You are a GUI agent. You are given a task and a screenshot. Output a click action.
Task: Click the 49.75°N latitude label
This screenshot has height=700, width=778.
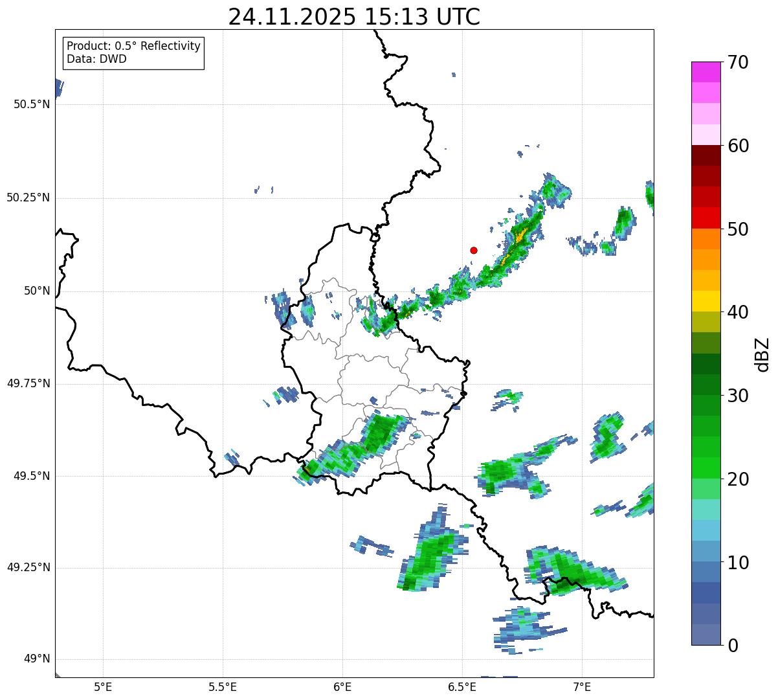[x=28, y=383]
